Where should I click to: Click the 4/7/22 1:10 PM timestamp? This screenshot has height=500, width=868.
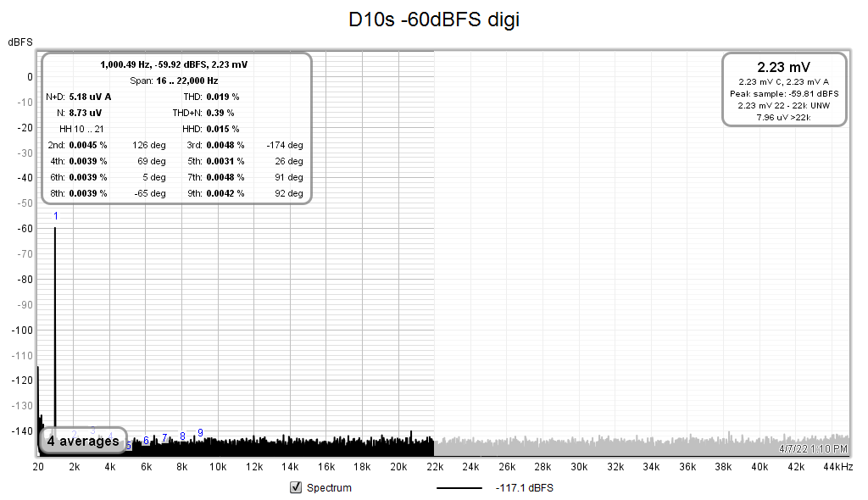[x=813, y=449]
